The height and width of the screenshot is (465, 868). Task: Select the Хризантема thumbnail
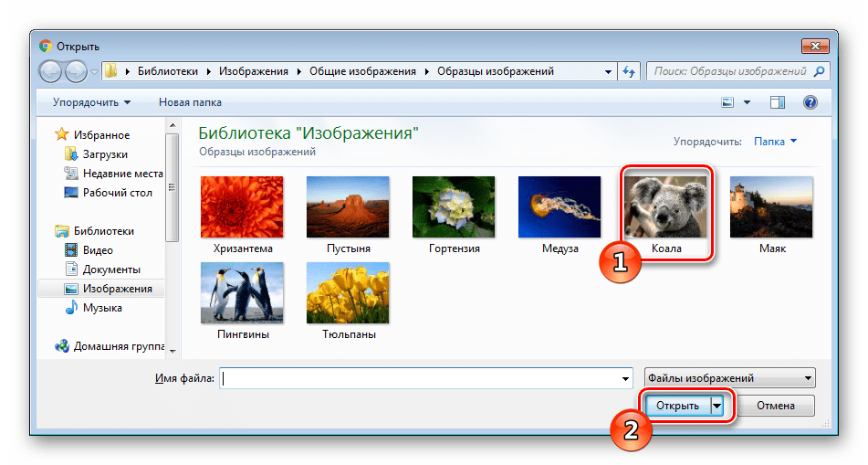[x=242, y=206]
